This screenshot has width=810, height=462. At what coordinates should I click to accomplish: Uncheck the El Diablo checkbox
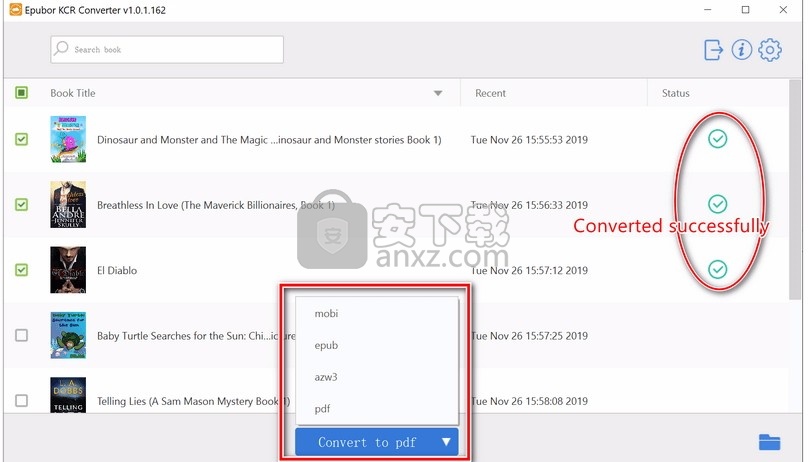(21, 270)
